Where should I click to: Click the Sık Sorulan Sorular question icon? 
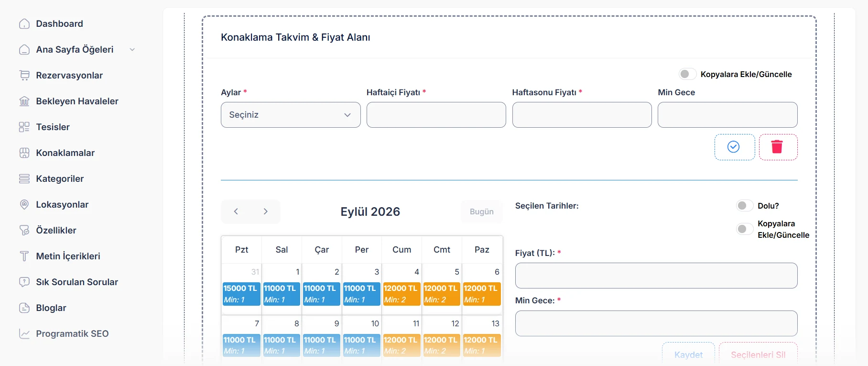[x=24, y=282]
